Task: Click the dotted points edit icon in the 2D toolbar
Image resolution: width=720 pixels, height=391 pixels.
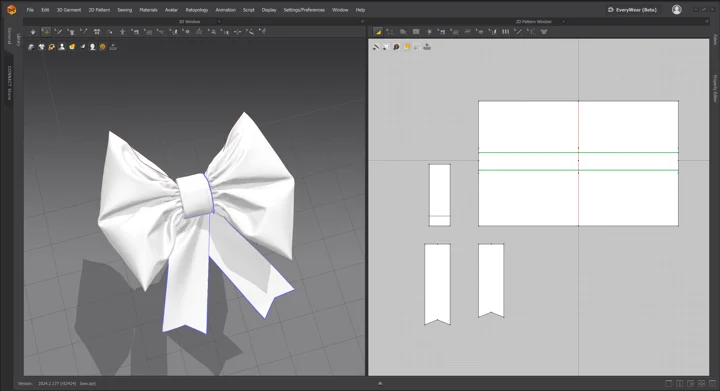Action: point(390,32)
